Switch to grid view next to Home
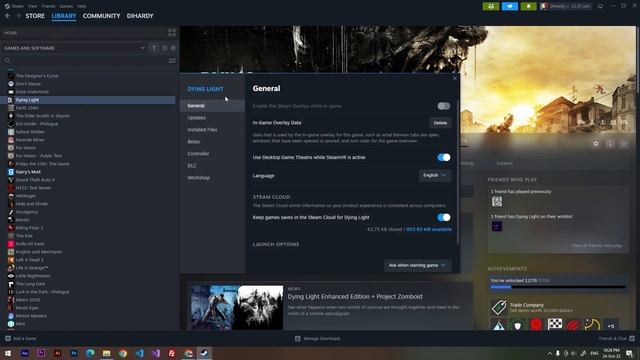Viewport: 640px width, 360px height. pyautogui.click(x=172, y=33)
